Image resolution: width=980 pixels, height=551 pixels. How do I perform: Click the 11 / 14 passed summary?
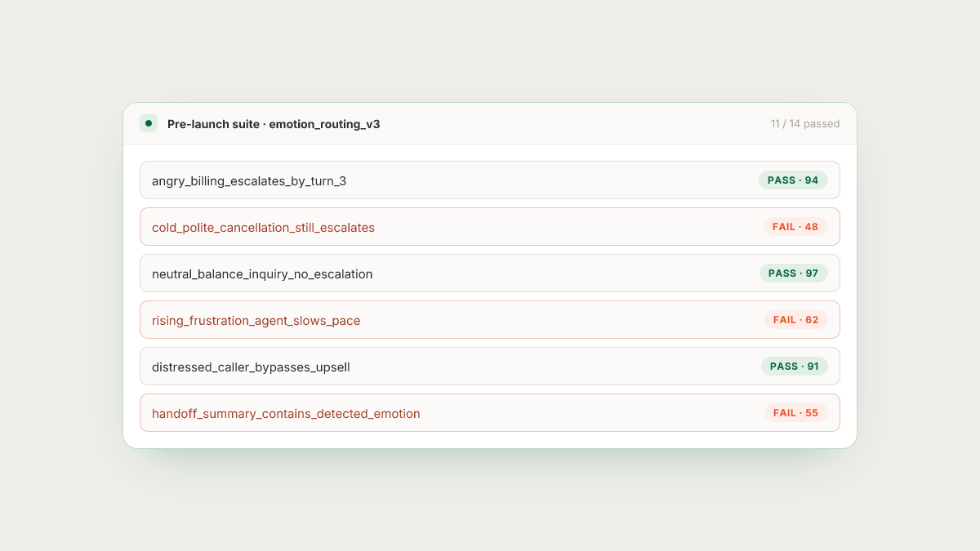click(x=805, y=124)
